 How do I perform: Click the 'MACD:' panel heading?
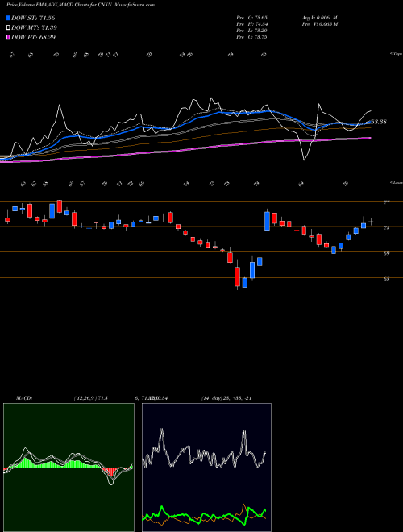(23, 398)
